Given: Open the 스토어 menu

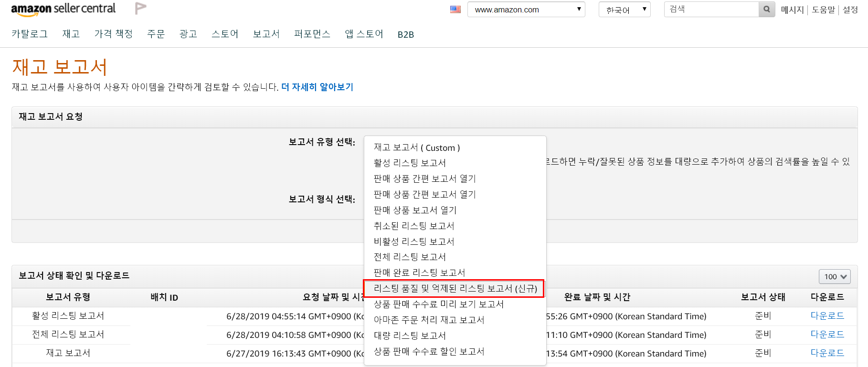Looking at the screenshot, I should 225,34.
